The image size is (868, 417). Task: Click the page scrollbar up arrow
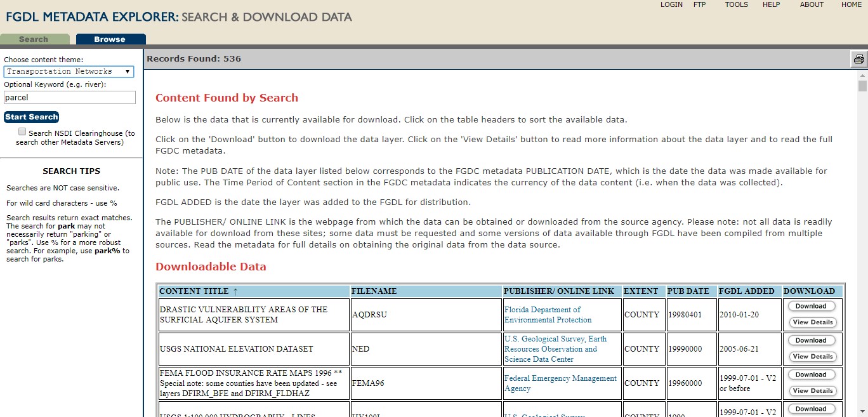tap(862, 75)
